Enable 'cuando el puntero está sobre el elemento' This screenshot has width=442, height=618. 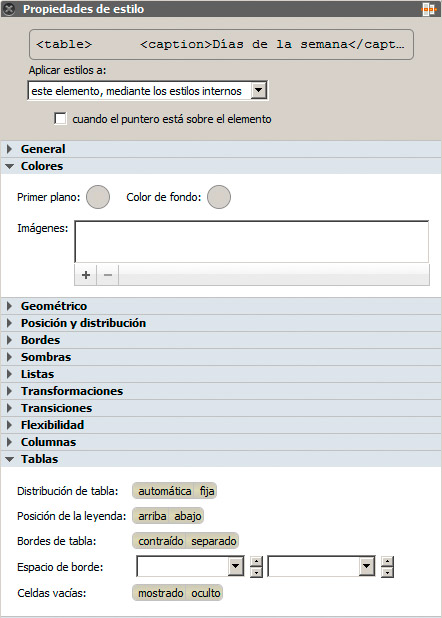point(60,119)
